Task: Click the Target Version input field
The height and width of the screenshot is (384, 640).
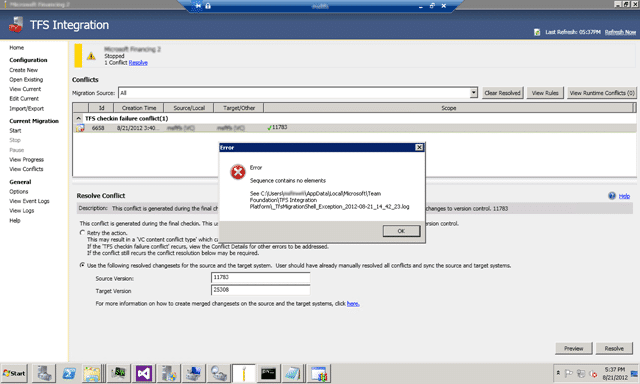Action: tap(260, 290)
